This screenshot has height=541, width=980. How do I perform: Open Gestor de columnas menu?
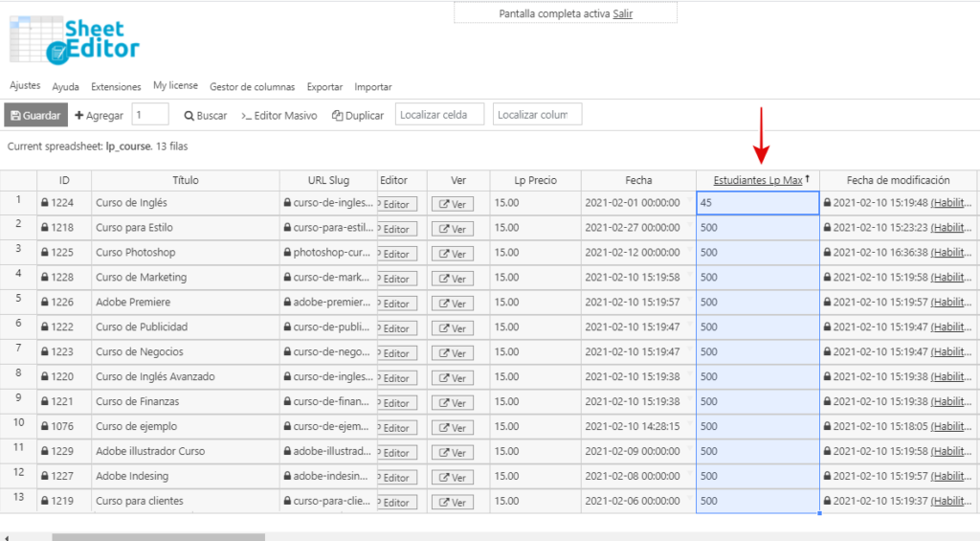[252, 87]
